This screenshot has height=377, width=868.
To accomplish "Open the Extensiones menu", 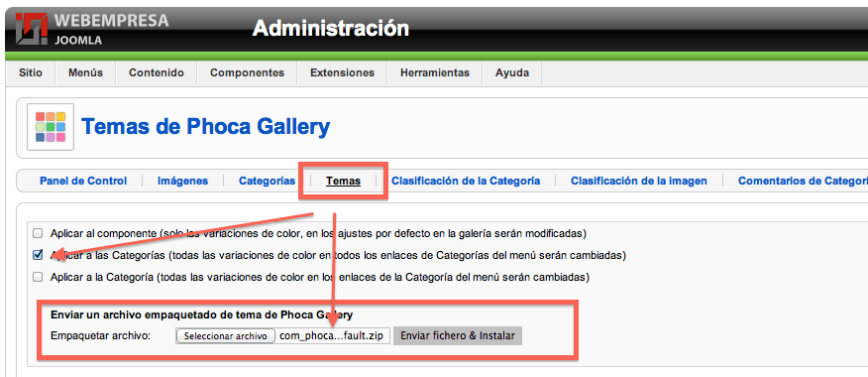I will pyautogui.click(x=342, y=72).
